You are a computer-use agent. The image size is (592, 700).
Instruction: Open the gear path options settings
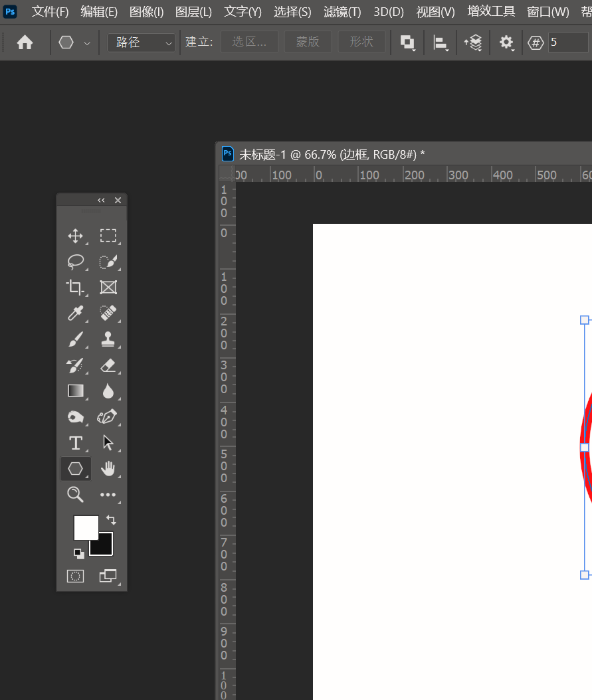click(506, 43)
